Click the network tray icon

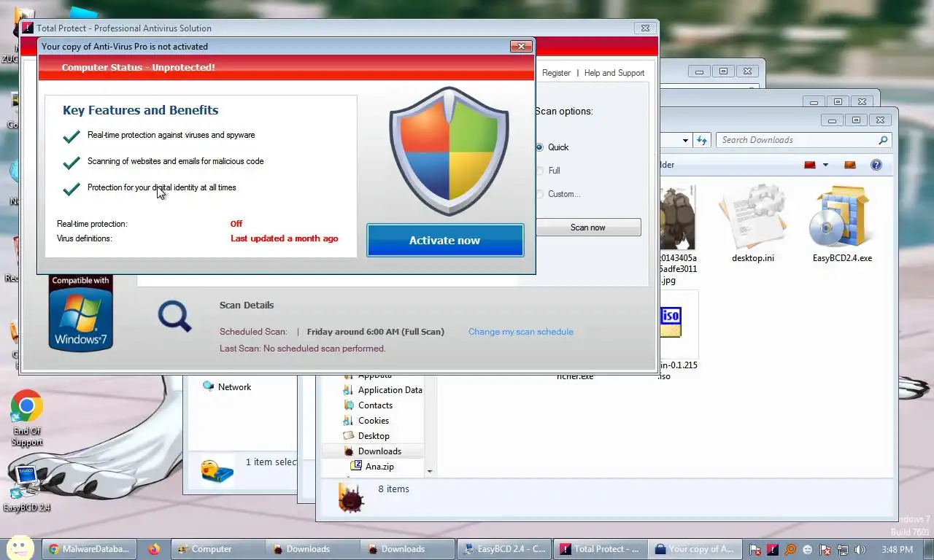coord(843,550)
